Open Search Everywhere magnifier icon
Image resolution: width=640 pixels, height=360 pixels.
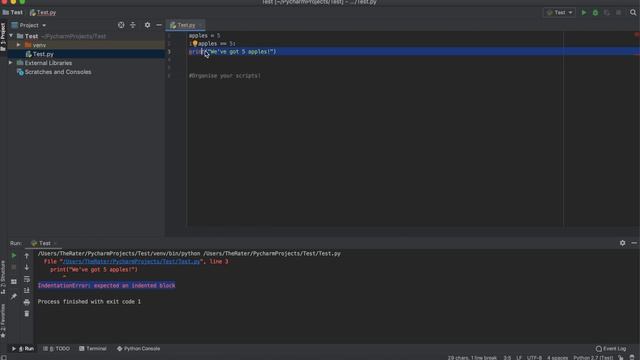[x=633, y=13]
